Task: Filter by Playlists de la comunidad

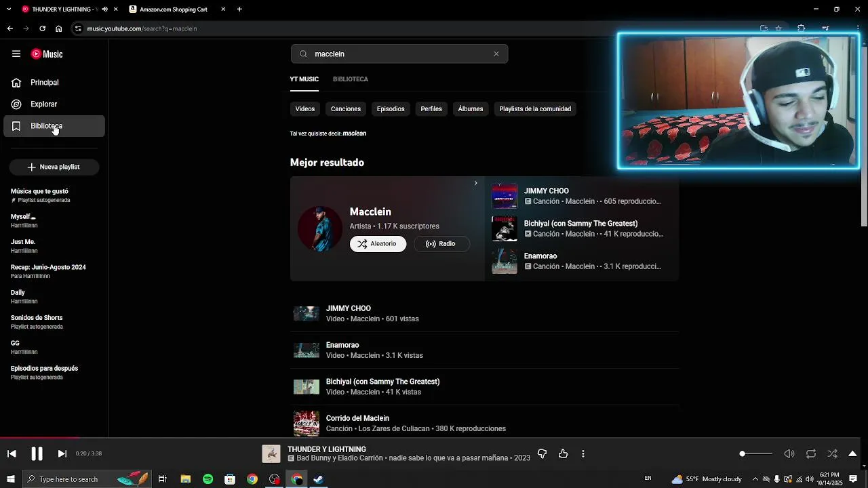Action: click(x=535, y=108)
